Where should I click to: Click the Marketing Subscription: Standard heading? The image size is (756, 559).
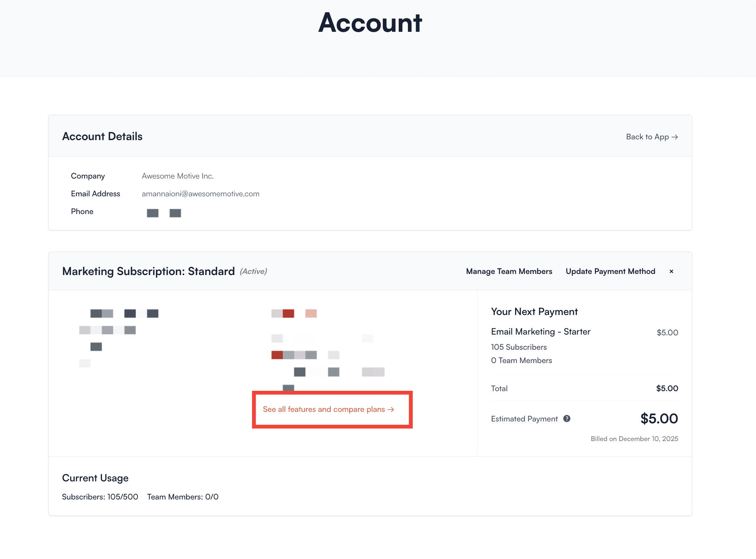point(148,271)
